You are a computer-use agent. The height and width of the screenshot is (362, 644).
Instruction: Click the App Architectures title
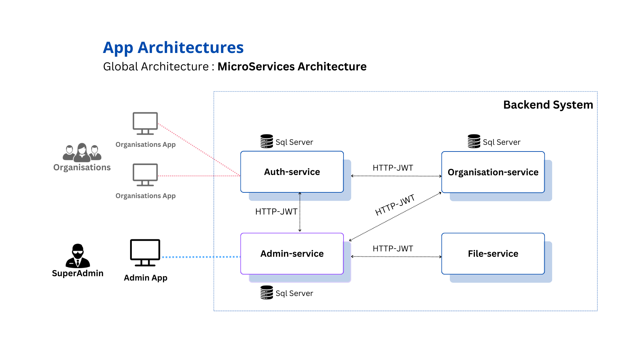point(173,48)
